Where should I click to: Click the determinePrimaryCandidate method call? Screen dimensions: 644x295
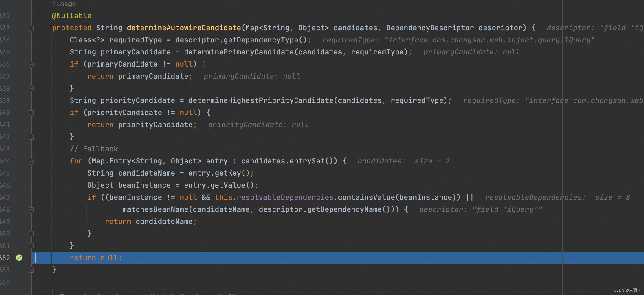(x=239, y=52)
